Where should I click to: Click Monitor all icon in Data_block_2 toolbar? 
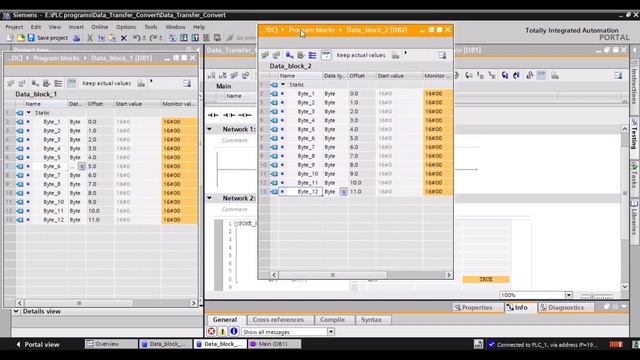(x=326, y=55)
